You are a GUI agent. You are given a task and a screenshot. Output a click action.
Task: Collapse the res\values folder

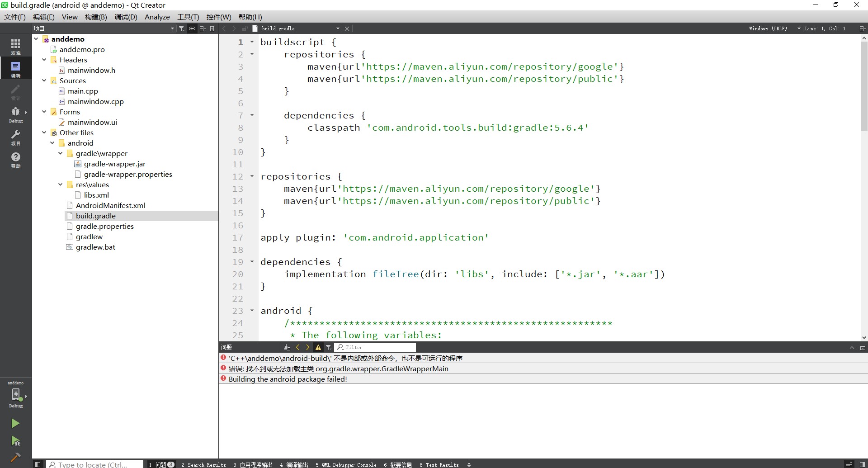click(61, 184)
